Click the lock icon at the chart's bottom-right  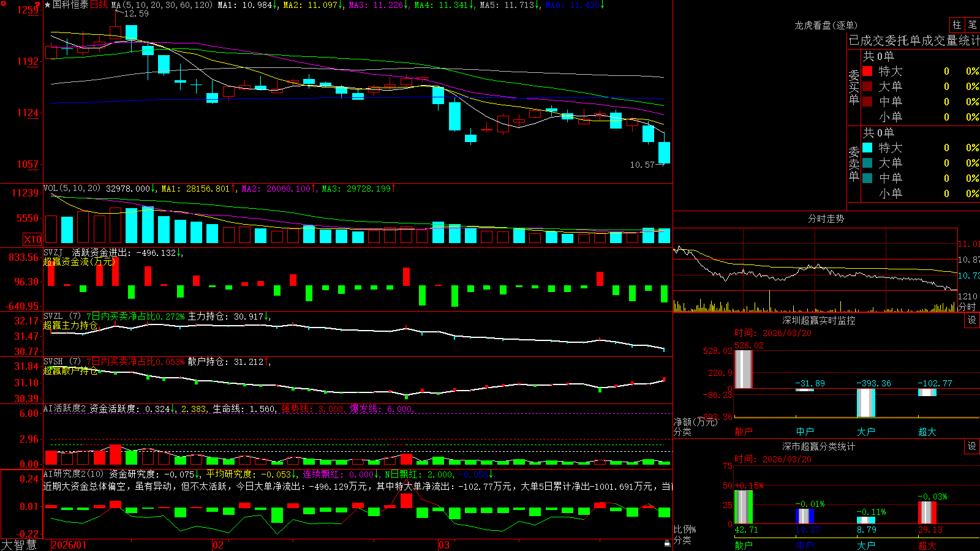[x=668, y=544]
